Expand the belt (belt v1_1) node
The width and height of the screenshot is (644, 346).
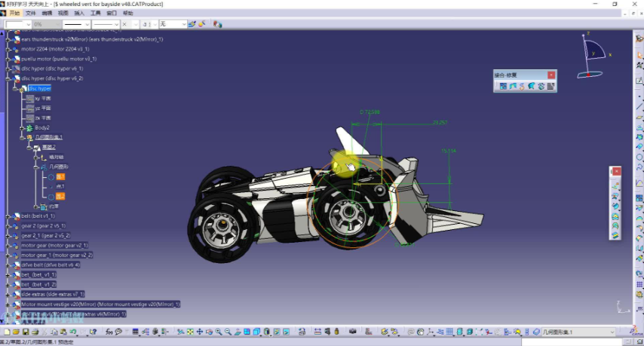[x=8, y=216]
